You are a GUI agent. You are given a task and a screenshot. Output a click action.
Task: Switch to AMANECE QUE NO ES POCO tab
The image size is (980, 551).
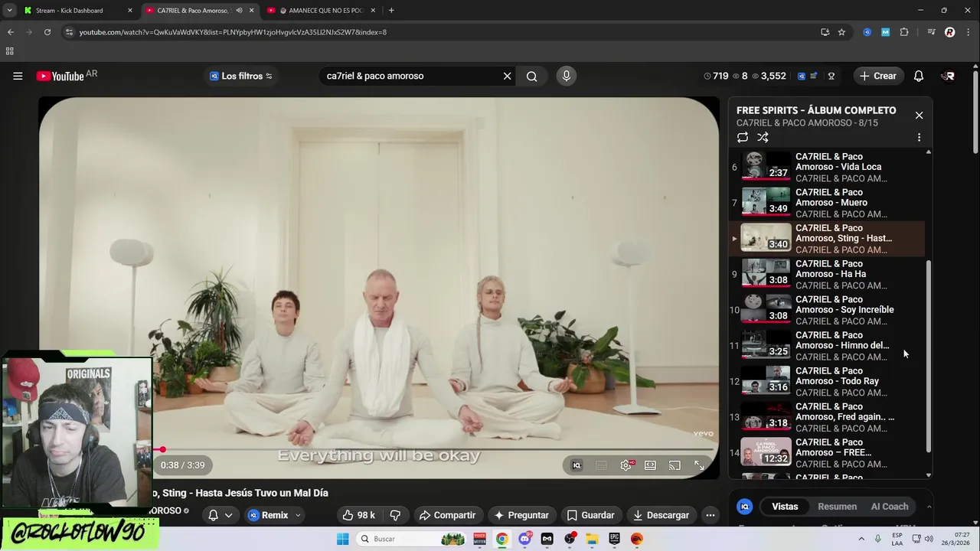[x=322, y=11]
